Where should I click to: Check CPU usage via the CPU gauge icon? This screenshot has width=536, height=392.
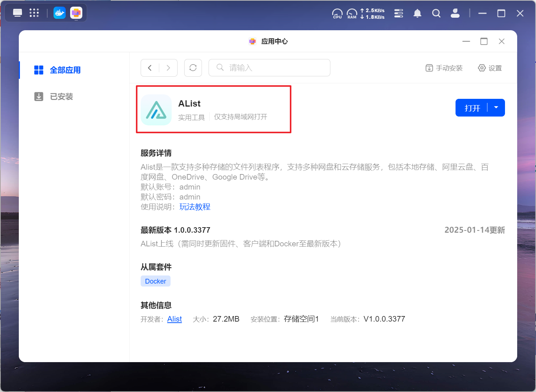pos(337,13)
